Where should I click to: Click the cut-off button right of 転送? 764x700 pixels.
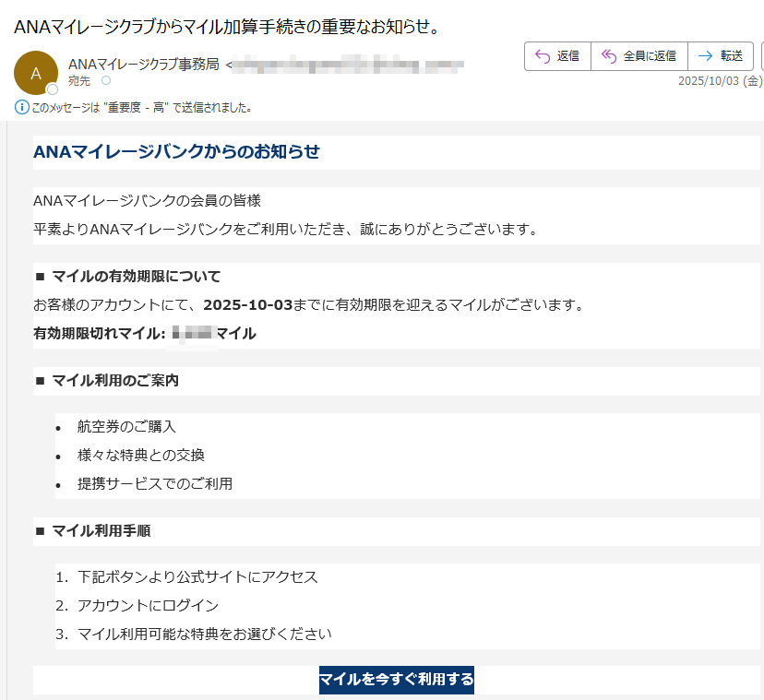(x=761, y=55)
